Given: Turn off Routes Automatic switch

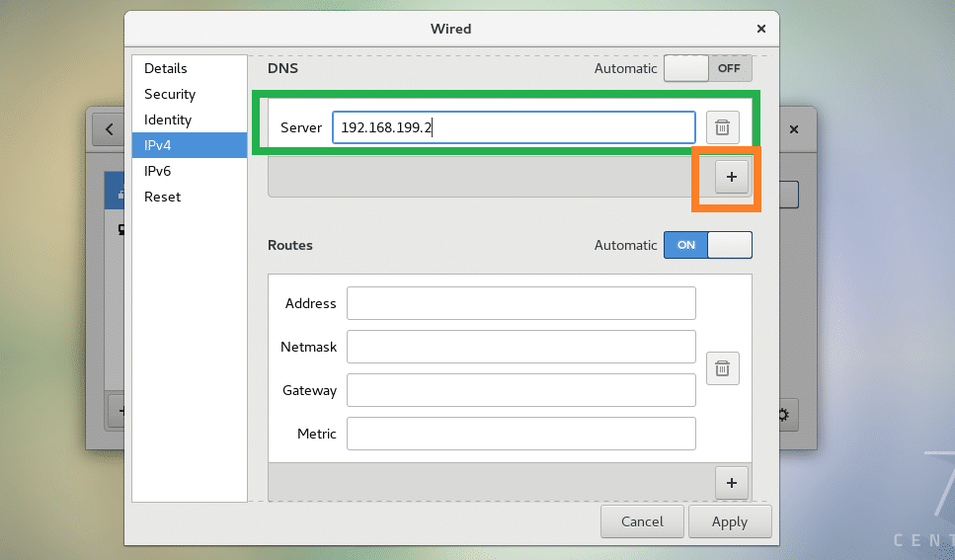Looking at the screenshot, I should point(707,245).
